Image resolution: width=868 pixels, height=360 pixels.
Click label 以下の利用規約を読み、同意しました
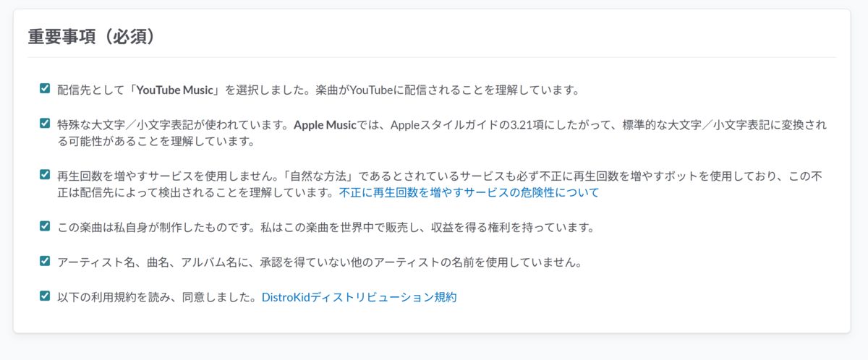pyautogui.click(x=158, y=296)
